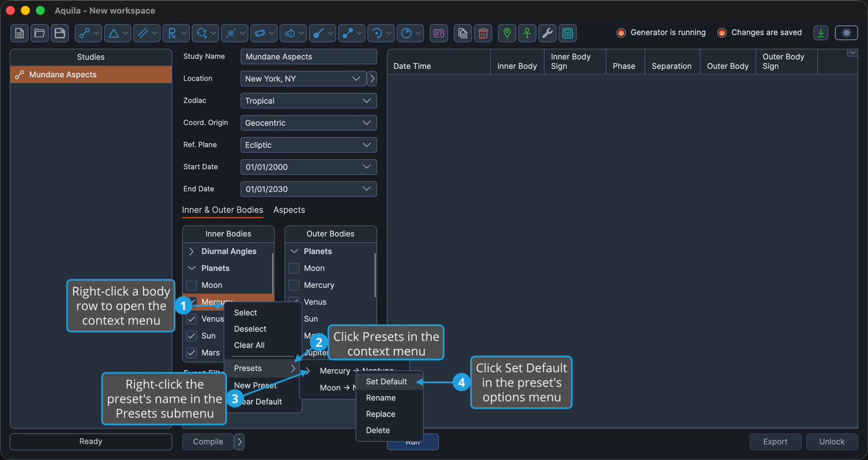Choose Select in the context menu
The width and height of the screenshot is (868, 460).
(263, 313)
